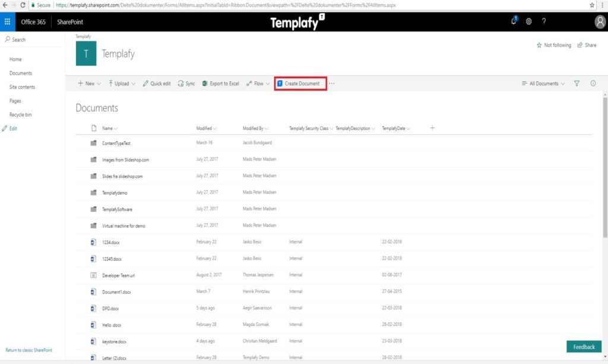
Task: Click the Templafy breadcrumb above site title
Action: click(x=83, y=36)
